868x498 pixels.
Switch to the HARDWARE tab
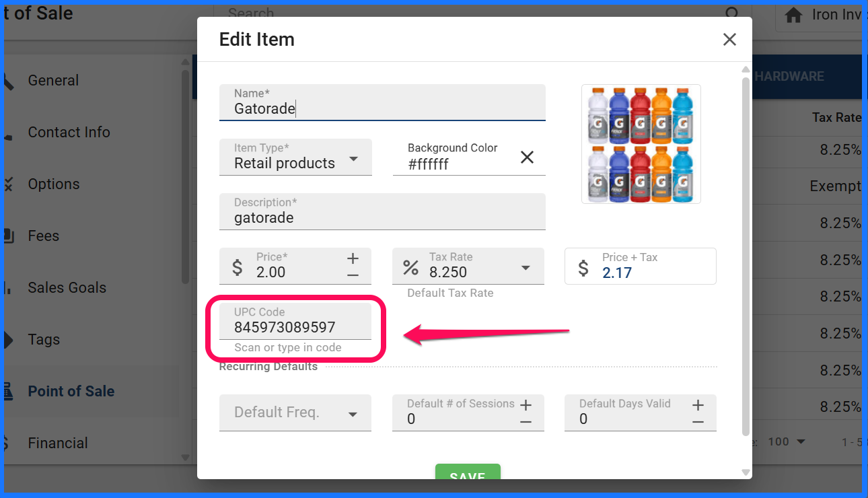[789, 76]
